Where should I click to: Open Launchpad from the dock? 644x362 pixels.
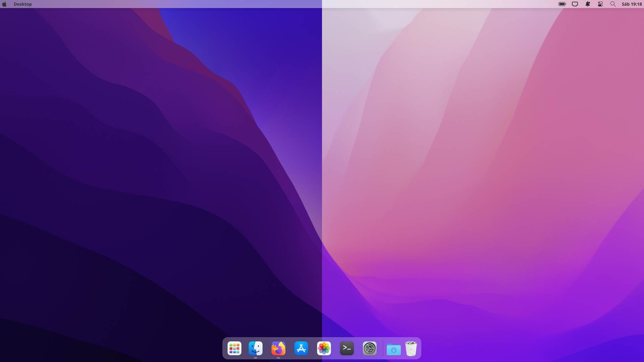(234, 348)
